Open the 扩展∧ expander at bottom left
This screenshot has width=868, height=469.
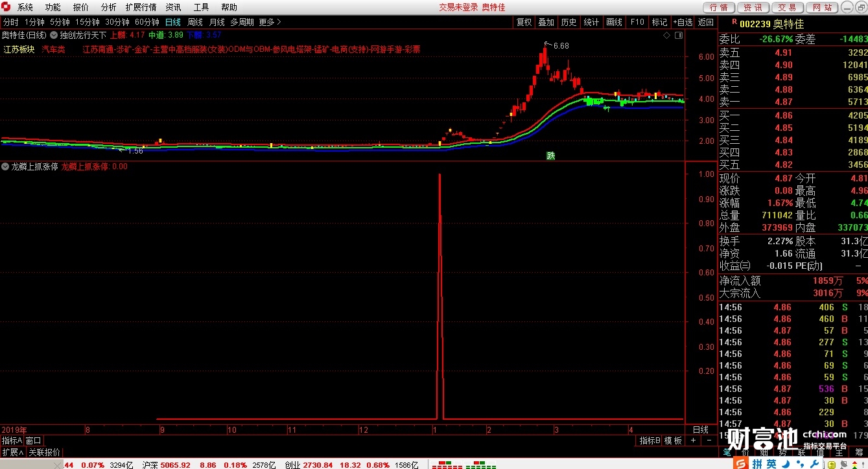click(x=13, y=452)
